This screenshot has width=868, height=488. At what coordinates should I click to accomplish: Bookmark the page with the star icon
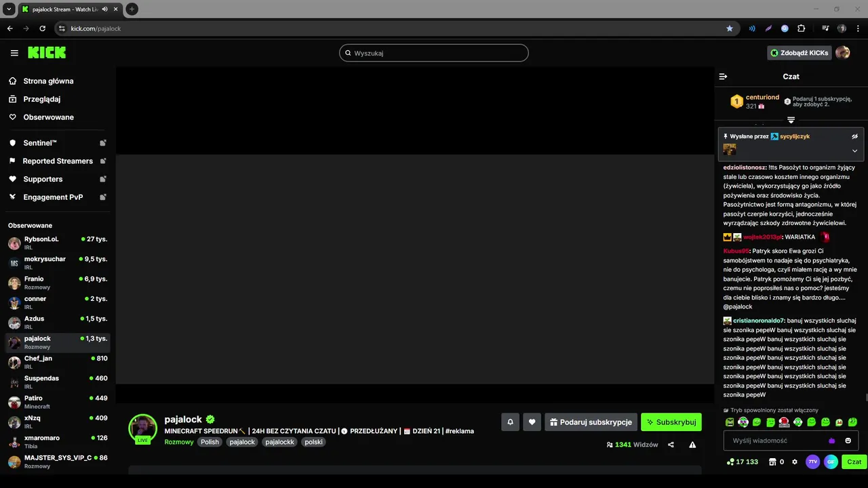click(x=730, y=28)
